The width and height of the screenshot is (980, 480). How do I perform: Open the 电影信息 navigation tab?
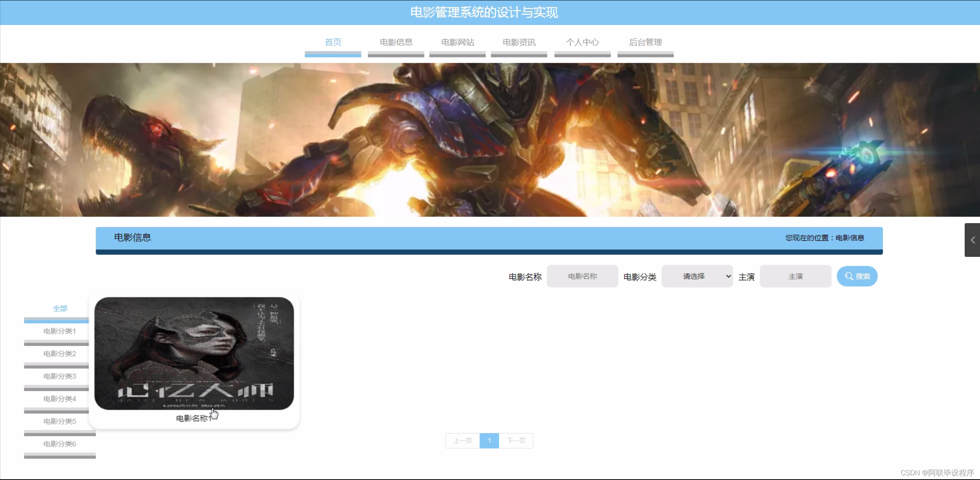[x=396, y=42]
